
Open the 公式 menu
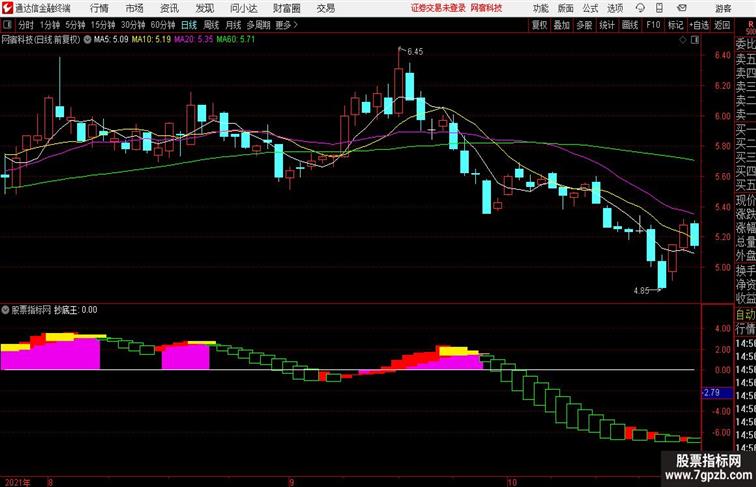(x=590, y=8)
